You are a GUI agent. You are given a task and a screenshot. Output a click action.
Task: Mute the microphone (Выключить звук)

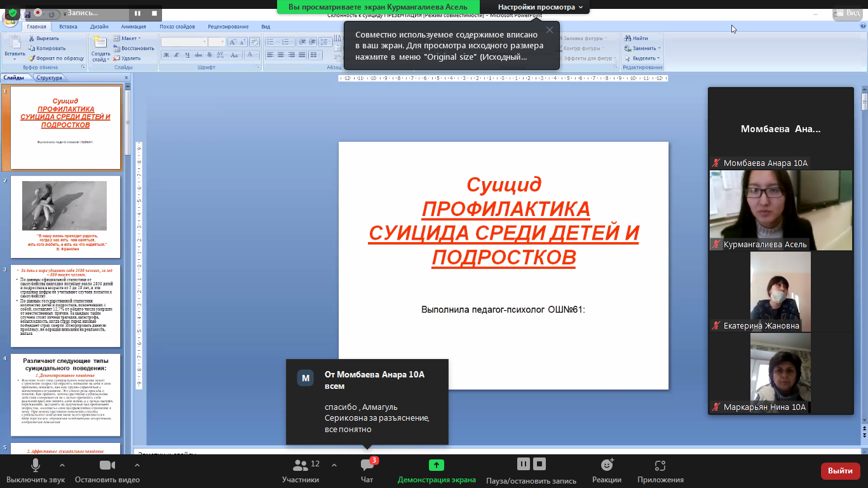pyautogui.click(x=36, y=466)
